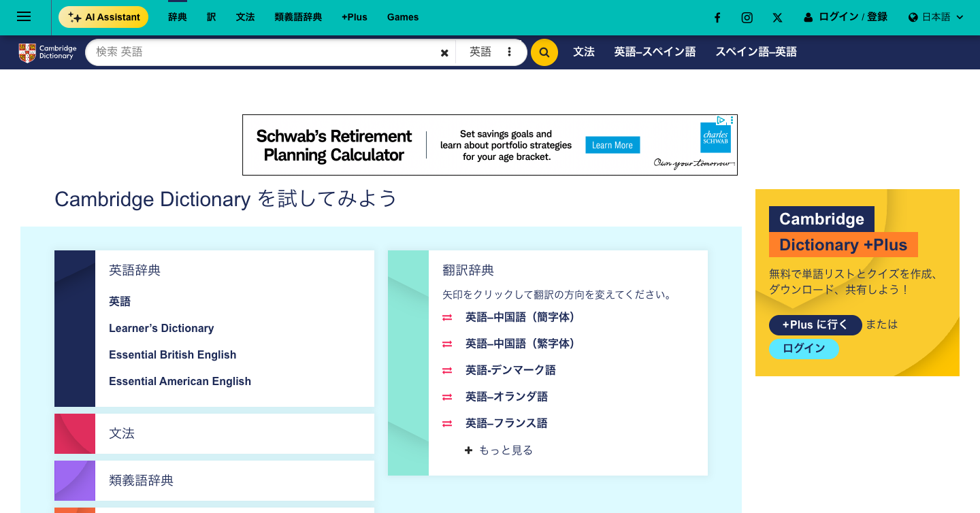Open 類義語辞典 in the top menu
980x513 pixels.
(298, 17)
